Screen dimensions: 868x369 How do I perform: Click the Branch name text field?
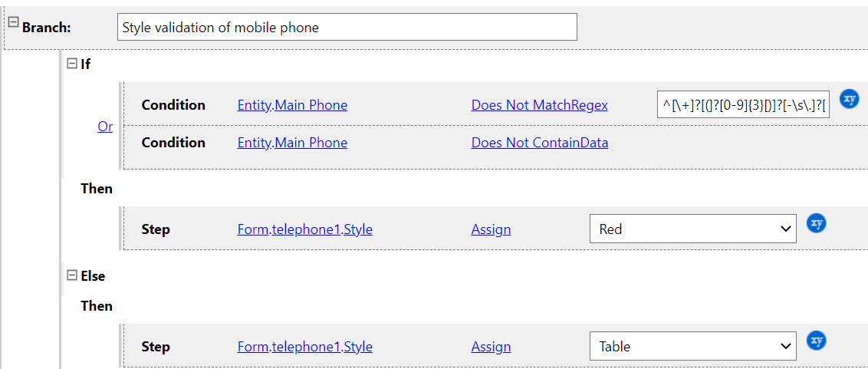[x=347, y=28]
